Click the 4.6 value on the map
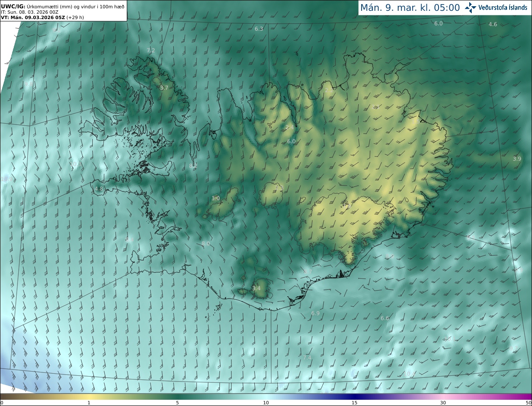 [493, 24]
